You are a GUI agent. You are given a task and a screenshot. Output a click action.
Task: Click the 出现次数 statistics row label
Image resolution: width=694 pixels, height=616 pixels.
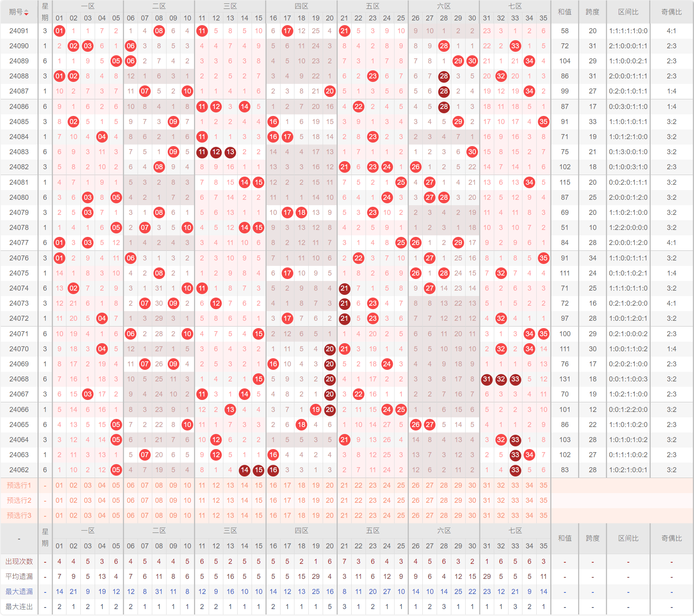tap(19, 562)
